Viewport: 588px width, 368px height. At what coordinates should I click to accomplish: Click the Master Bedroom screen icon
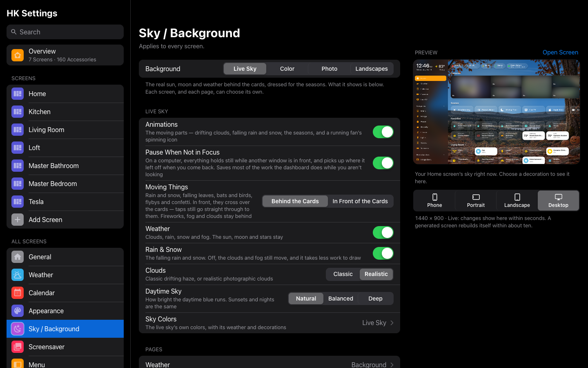(x=18, y=184)
